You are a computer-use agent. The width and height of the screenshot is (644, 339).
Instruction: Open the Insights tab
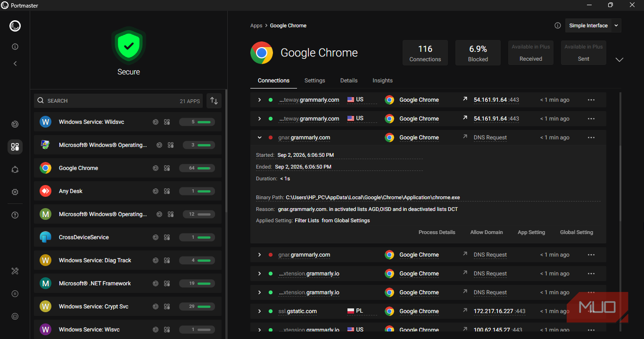pyautogui.click(x=382, y=81)
